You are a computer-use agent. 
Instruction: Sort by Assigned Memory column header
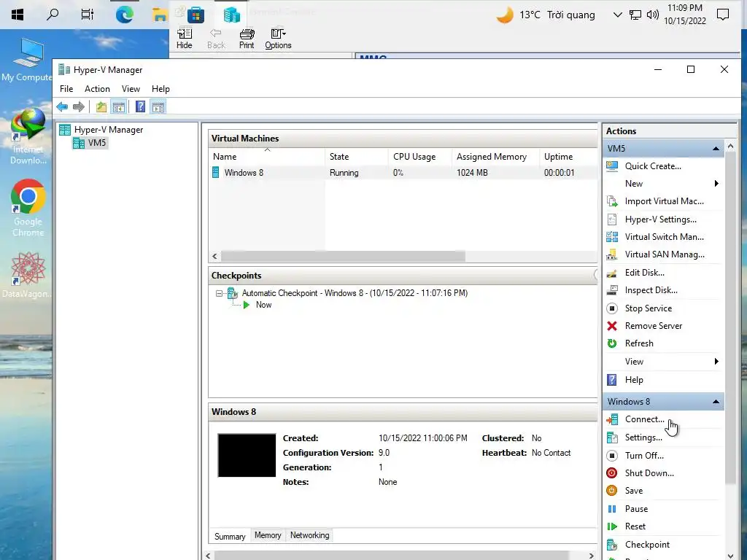point(495,157)
